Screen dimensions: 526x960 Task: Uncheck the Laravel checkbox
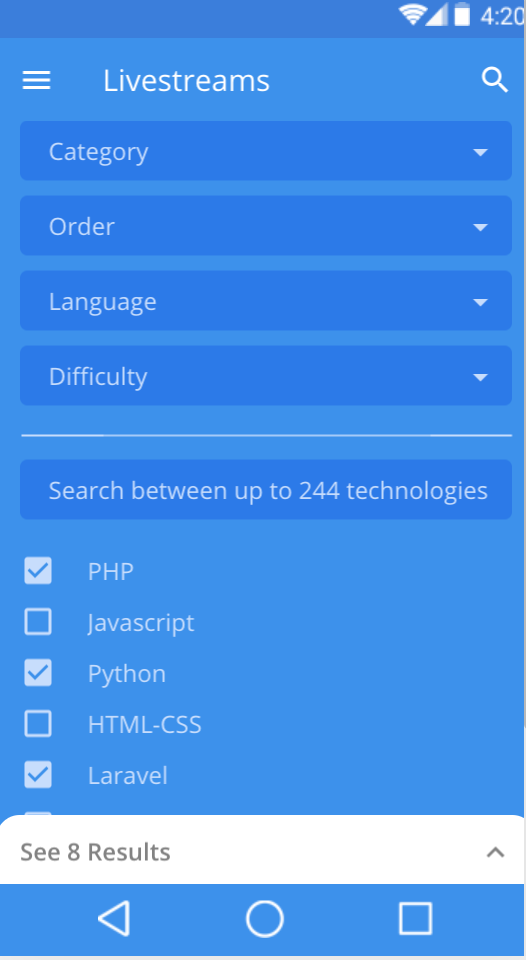(x=38, y=775)
